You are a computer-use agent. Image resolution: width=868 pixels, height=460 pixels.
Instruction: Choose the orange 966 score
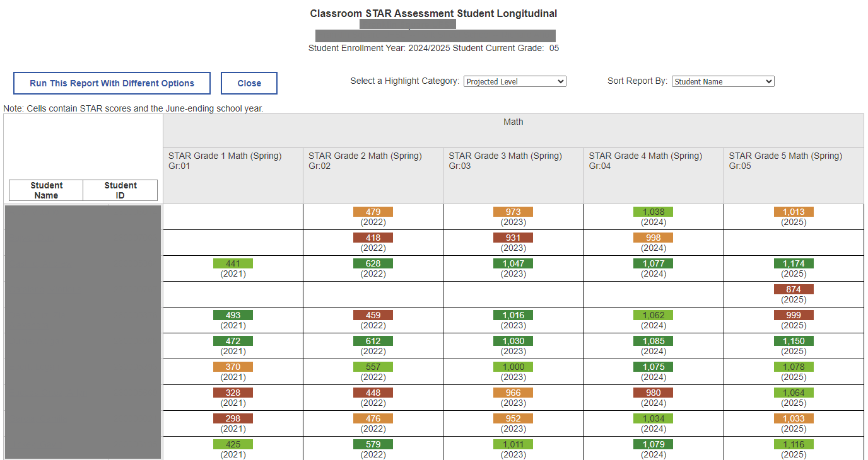point(513,393)
